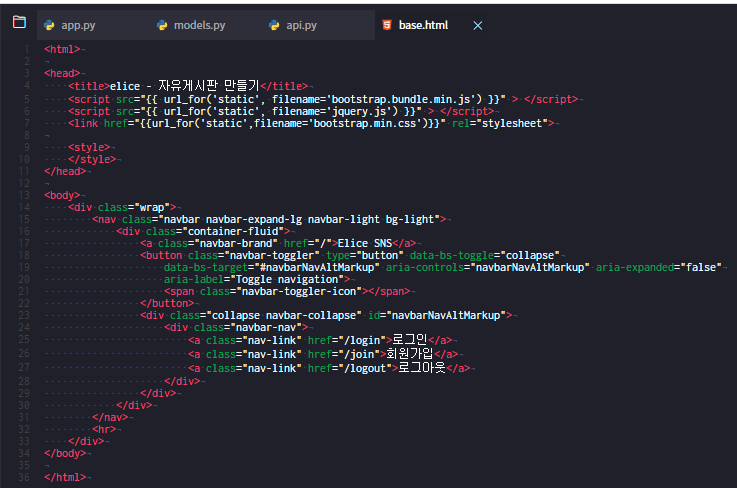737x488 pixels.
Task: Click the data-bs-target attribute on line 19
Action: tap(272, 268)
